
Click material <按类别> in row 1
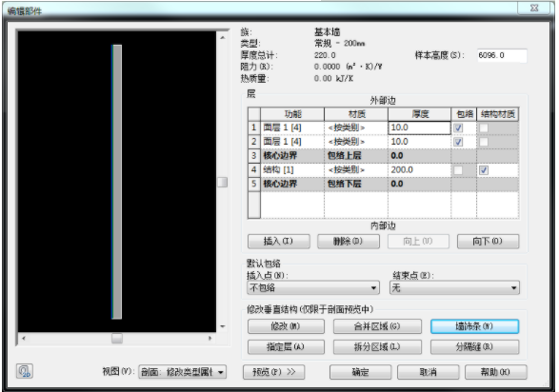tap(356, 127)
